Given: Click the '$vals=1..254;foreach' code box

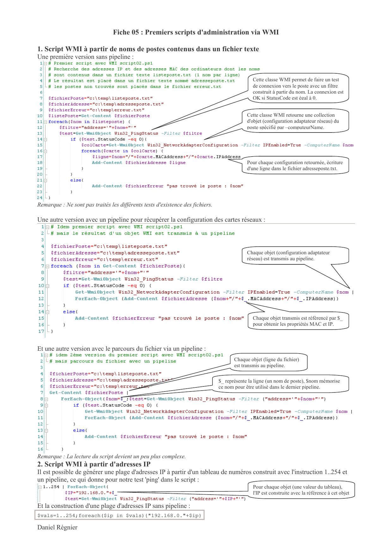Looking at the screenshot, I should coord(119,515).
